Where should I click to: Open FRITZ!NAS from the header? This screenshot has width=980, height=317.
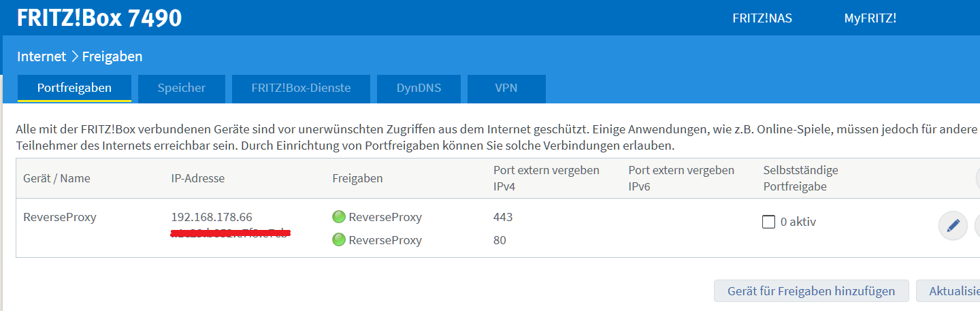click(762, 18)
